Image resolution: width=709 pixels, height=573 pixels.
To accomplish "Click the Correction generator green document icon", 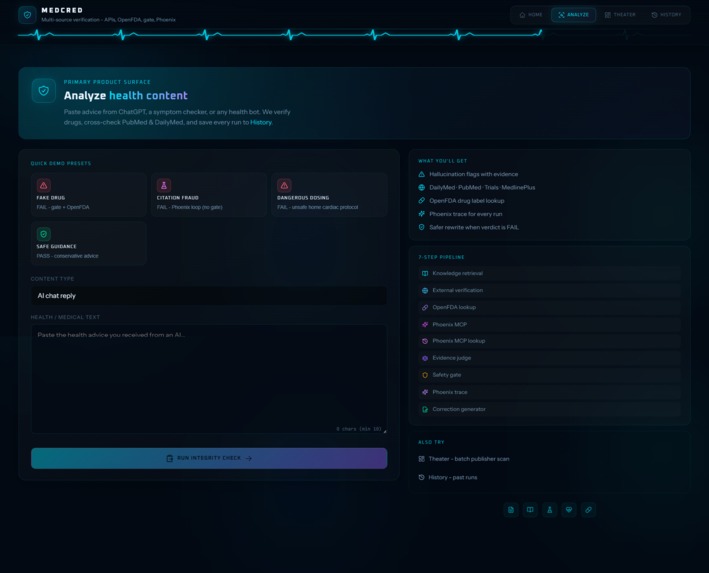I will point(425,409).
